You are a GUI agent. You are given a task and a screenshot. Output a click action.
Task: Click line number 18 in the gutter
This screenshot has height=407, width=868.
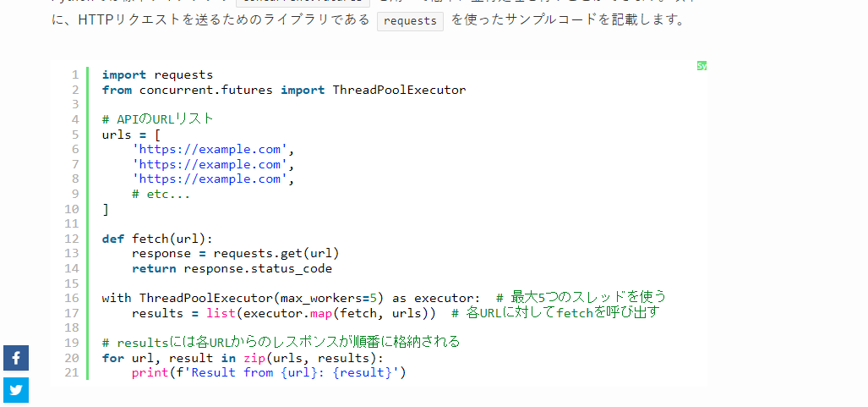72,328
